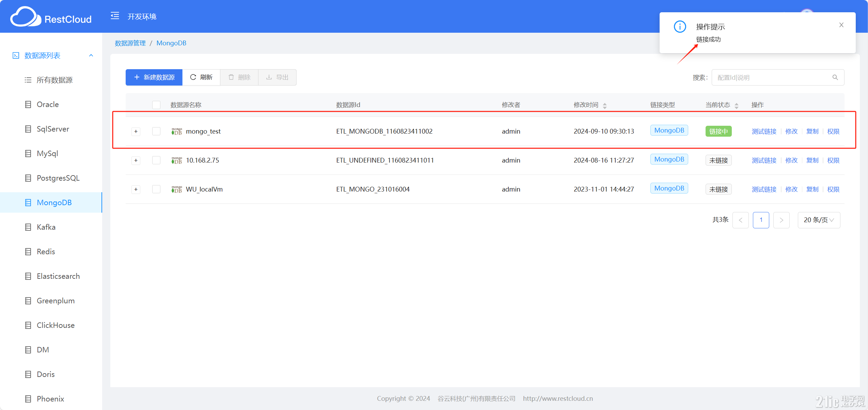Open 所有数据源 in sidebar
Image resolution: width=868 pixels, height=410 pixels.
coord(51,80)
